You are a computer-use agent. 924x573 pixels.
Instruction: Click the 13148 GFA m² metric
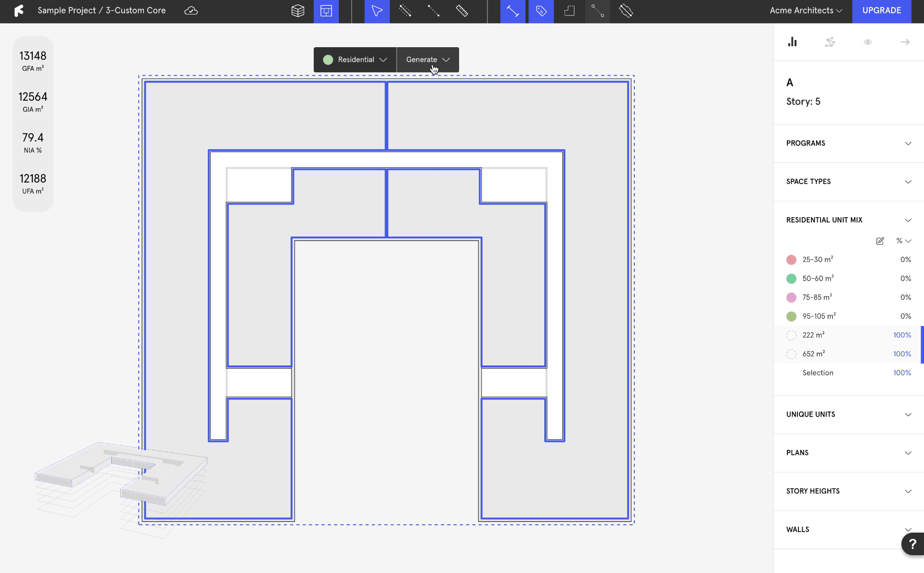33,61
